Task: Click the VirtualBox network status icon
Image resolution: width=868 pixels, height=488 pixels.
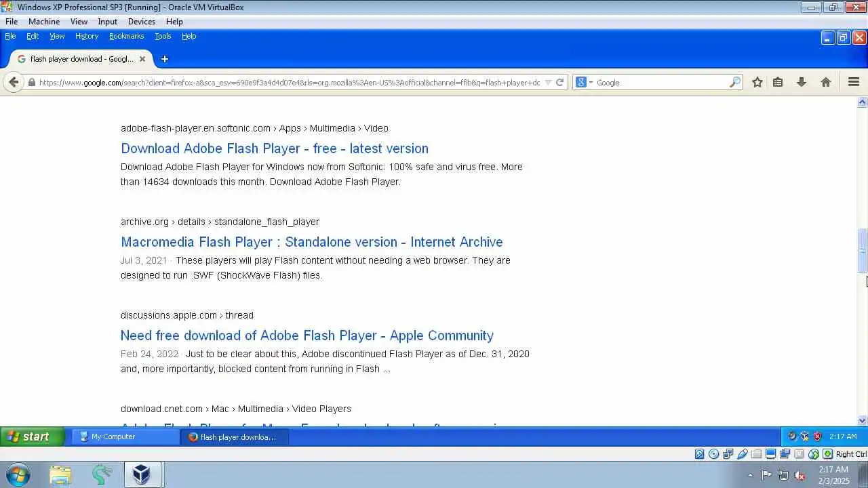Action: (x=728, y=454)
